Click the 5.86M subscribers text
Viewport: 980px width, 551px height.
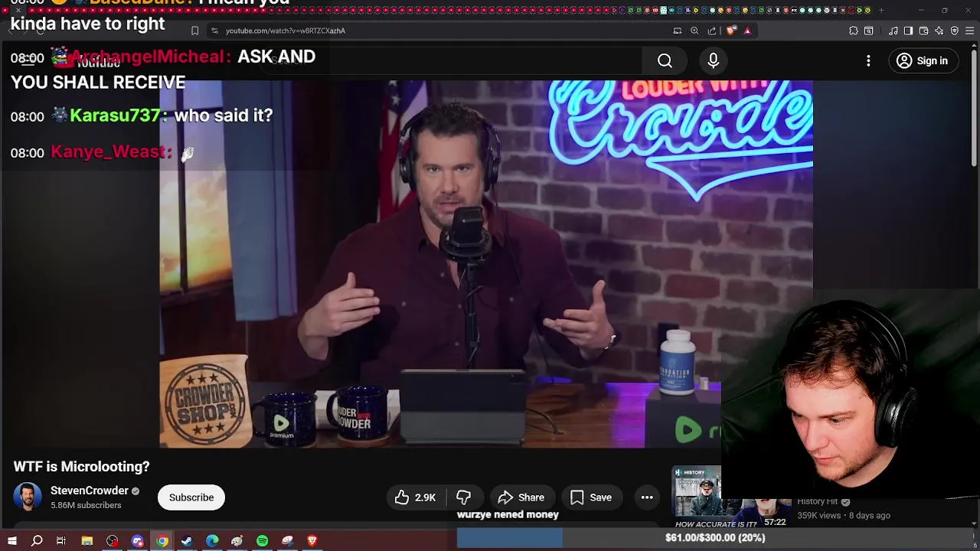[86, 506]
